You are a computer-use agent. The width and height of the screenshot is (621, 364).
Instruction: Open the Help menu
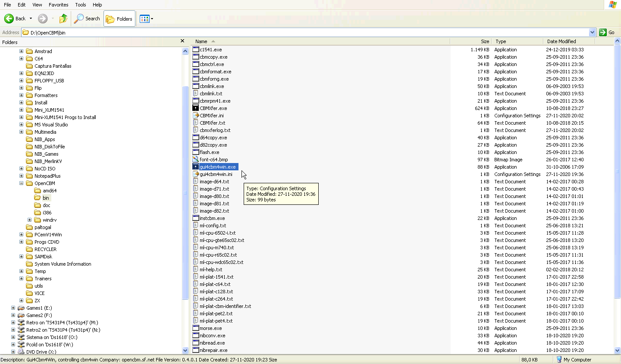click(x=97, y=5)
